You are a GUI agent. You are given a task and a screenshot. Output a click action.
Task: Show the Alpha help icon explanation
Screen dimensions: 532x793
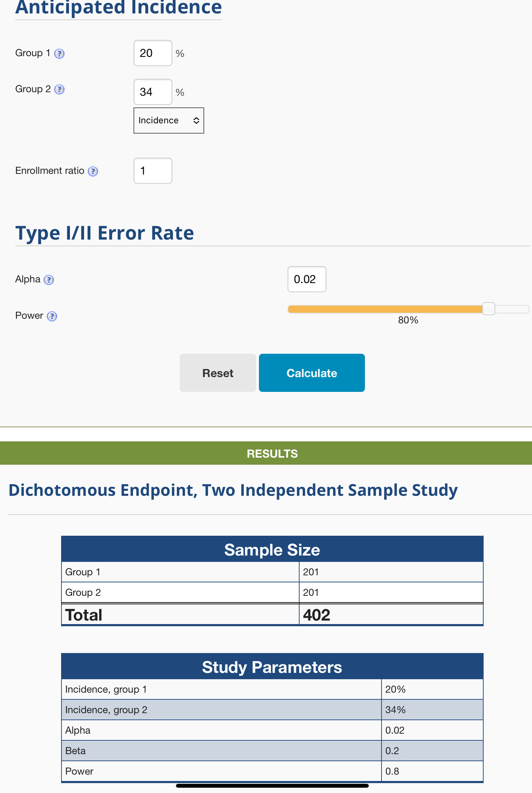[49, 280]
